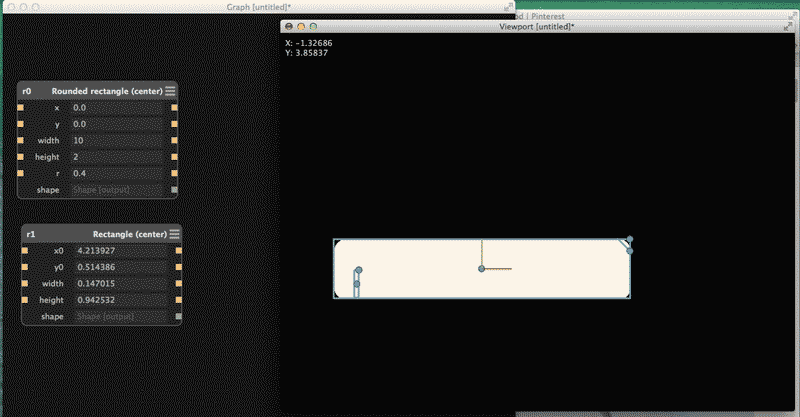Edit the r0 radius value 0.4
The image size is (800, 417).
(117, 173)
